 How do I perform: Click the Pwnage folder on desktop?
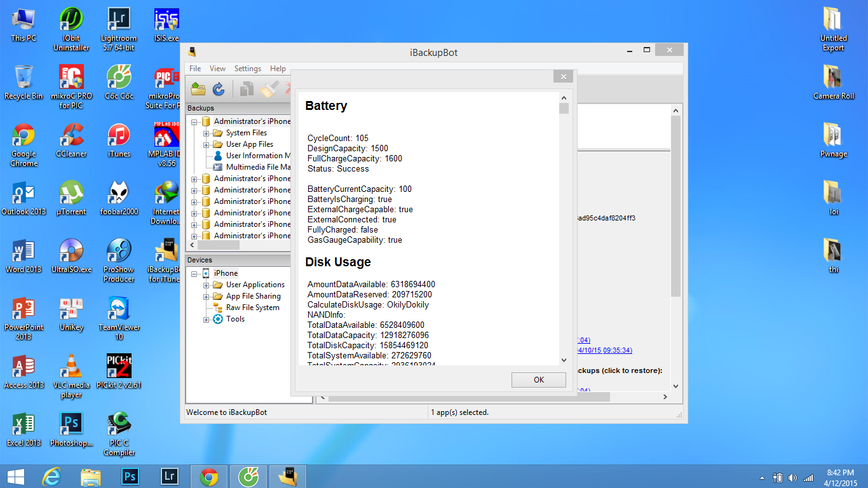833,140
